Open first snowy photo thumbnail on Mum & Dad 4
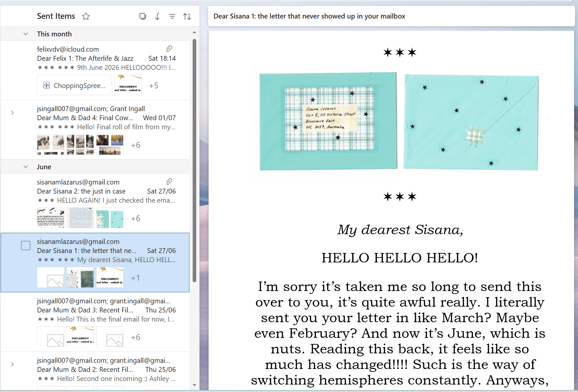 [51, 145]
